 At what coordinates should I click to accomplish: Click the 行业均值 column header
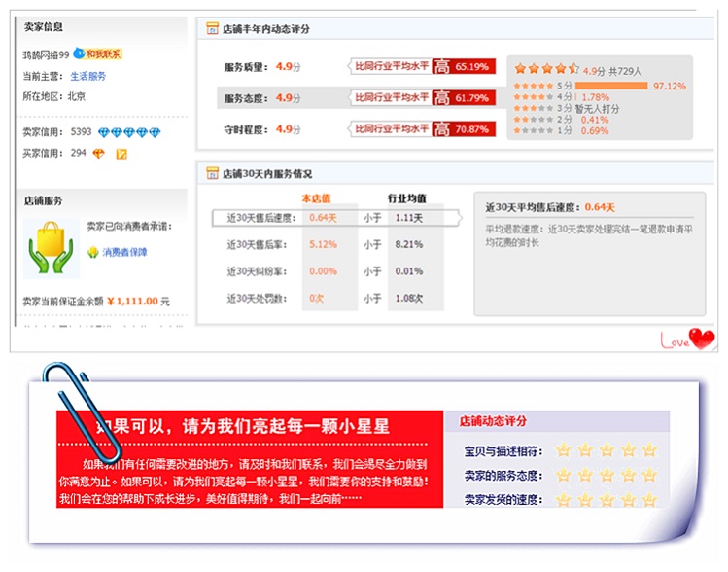[x=407, y=198]
